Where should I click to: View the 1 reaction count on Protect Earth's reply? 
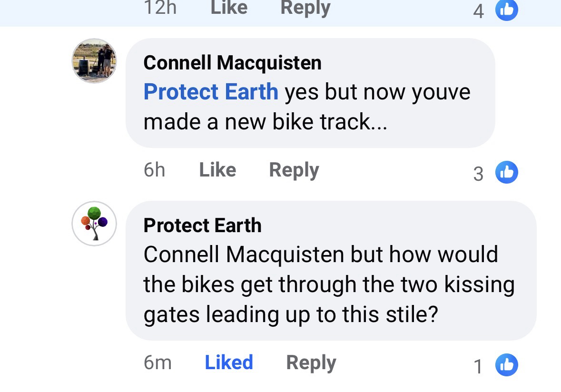click(478, 366)
